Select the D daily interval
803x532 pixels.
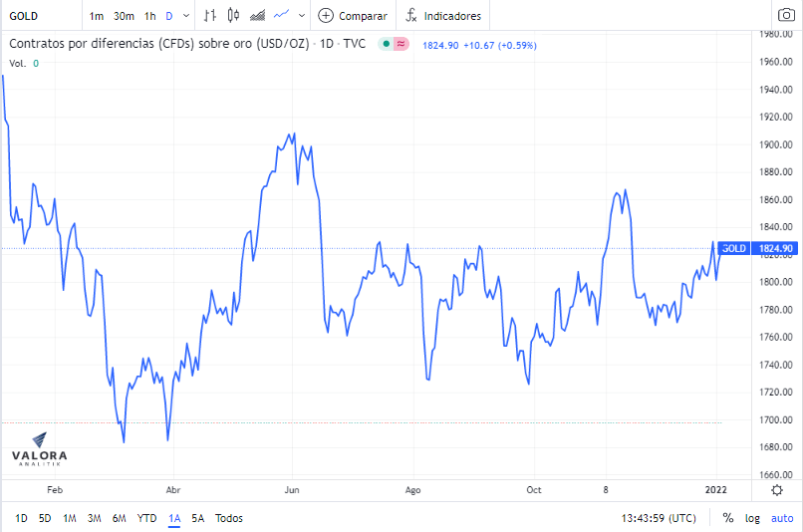tap(169, 16)
